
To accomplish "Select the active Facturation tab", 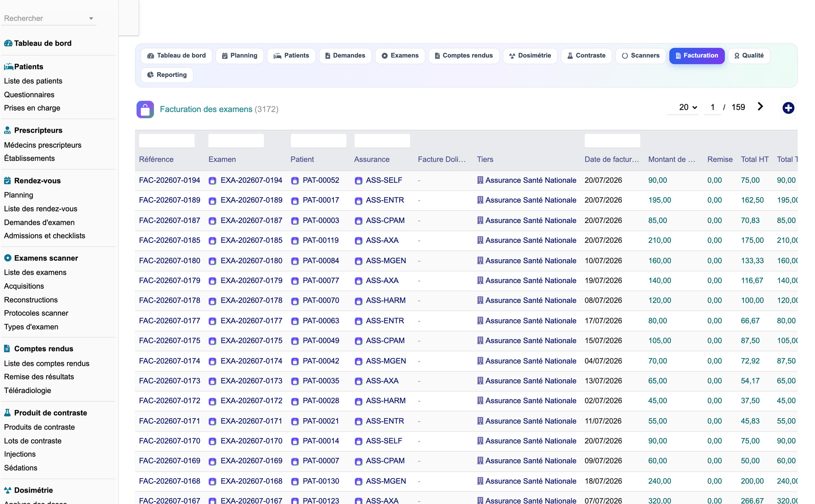I will point(697,56).
